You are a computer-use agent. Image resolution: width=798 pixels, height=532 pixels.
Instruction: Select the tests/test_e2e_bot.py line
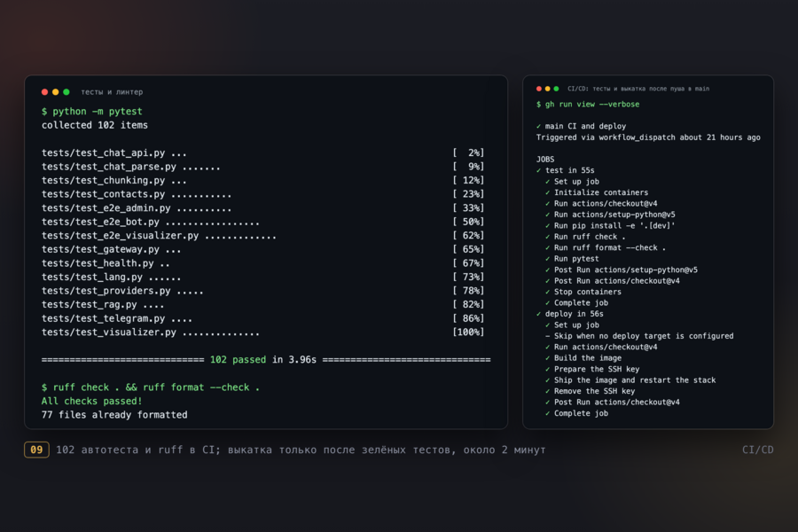(x=262, y=222)
